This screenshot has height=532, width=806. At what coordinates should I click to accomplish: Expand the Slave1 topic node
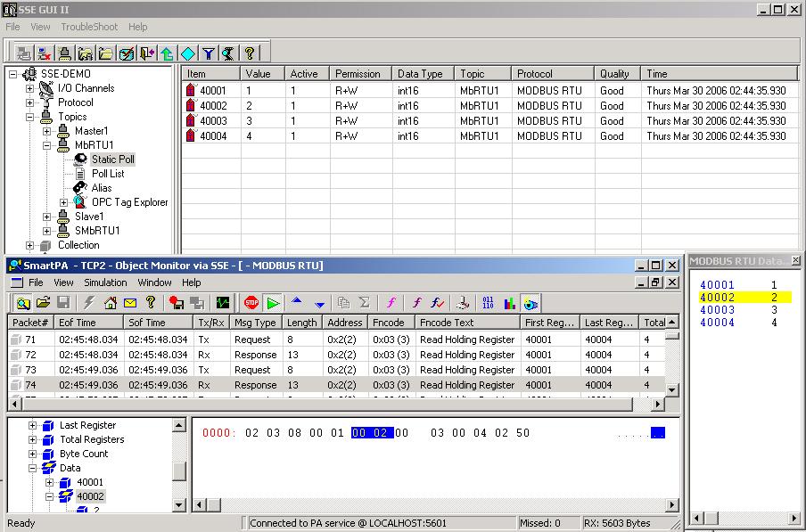coord(46,217)
